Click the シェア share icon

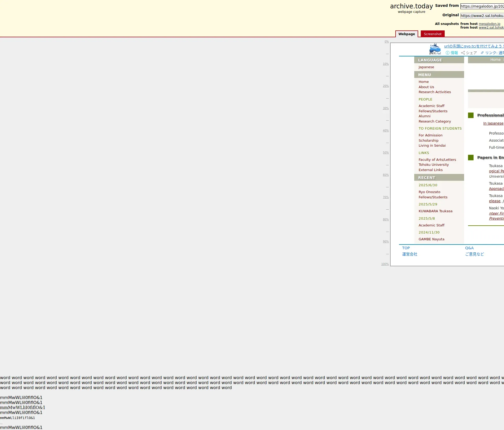463,53
